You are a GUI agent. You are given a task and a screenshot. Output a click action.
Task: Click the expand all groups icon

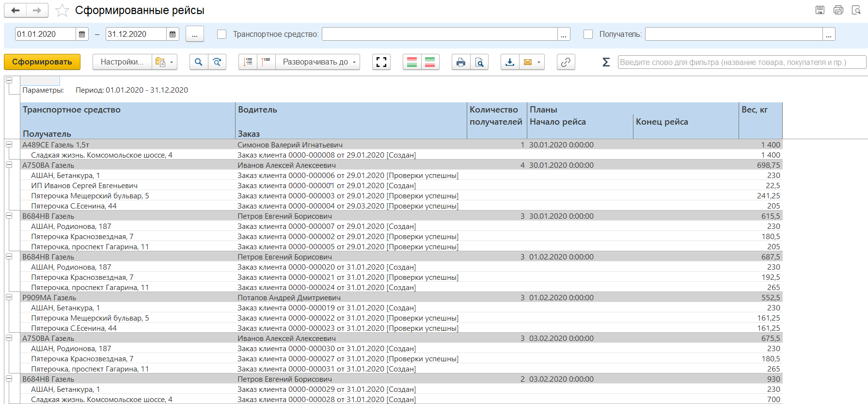point(248,62)
